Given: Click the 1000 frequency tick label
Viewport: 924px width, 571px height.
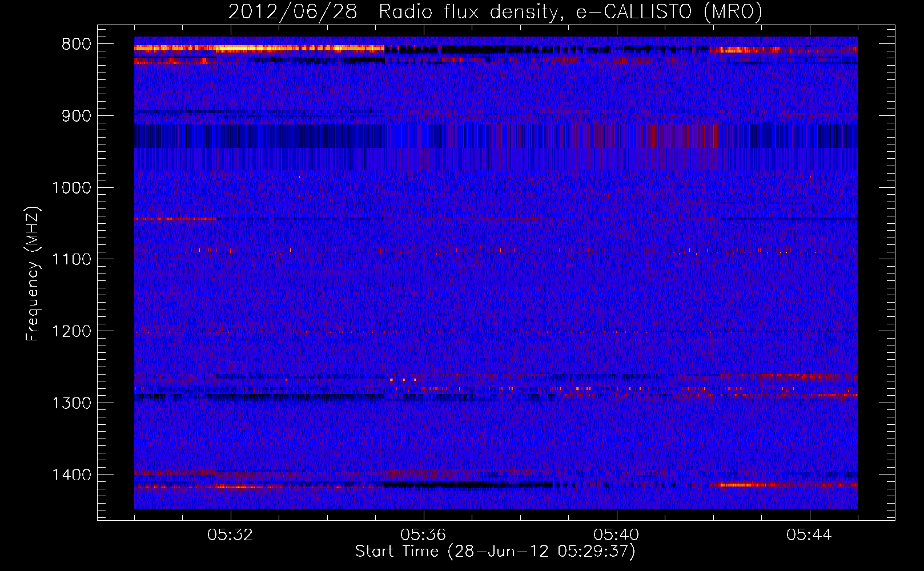Looking at the screenshot, I should [x=71, y=188].
